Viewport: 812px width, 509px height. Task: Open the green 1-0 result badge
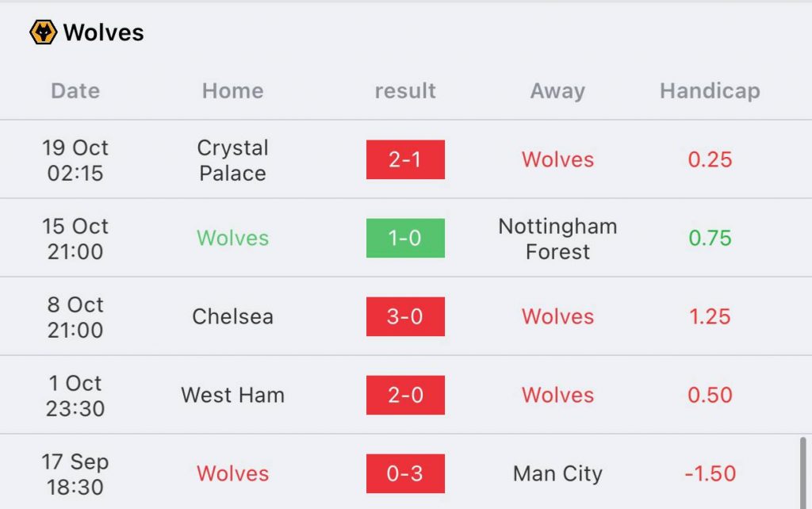[x=405, y=238]
